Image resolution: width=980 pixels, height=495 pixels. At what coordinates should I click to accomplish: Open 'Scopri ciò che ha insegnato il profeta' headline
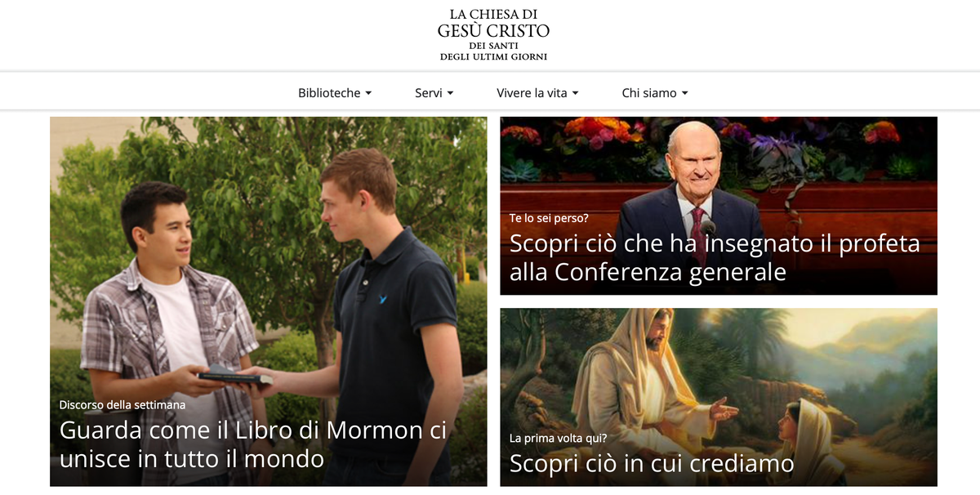(x=715, y=257)
